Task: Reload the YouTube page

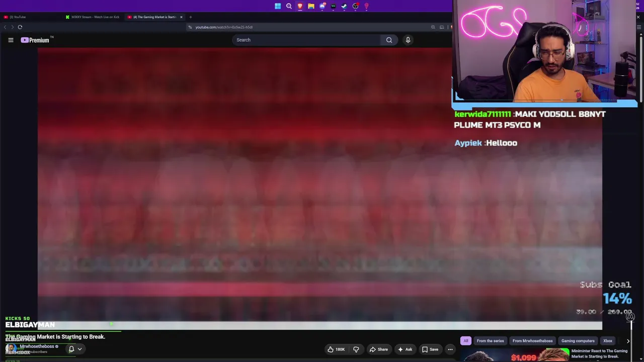Action: 20,27
